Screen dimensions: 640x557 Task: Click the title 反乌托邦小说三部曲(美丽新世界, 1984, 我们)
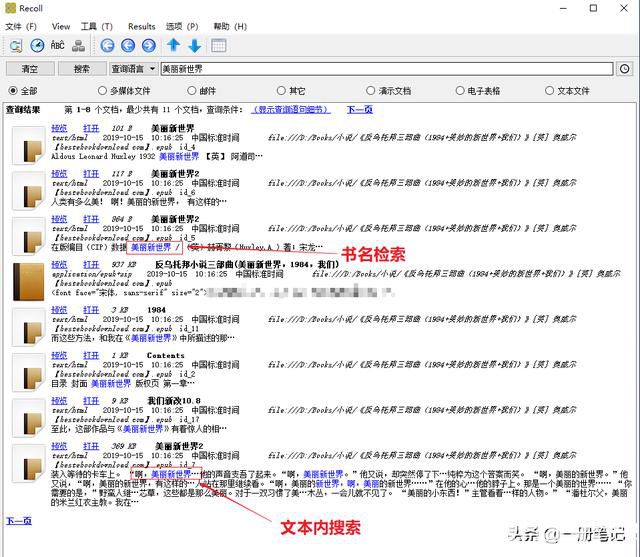(247, 264)
